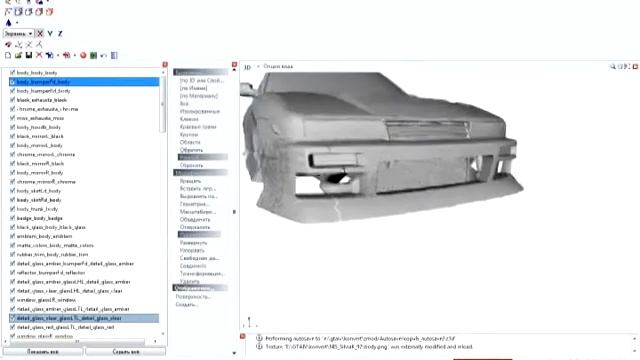Open a file using the folder icon

tap(18, 55)
